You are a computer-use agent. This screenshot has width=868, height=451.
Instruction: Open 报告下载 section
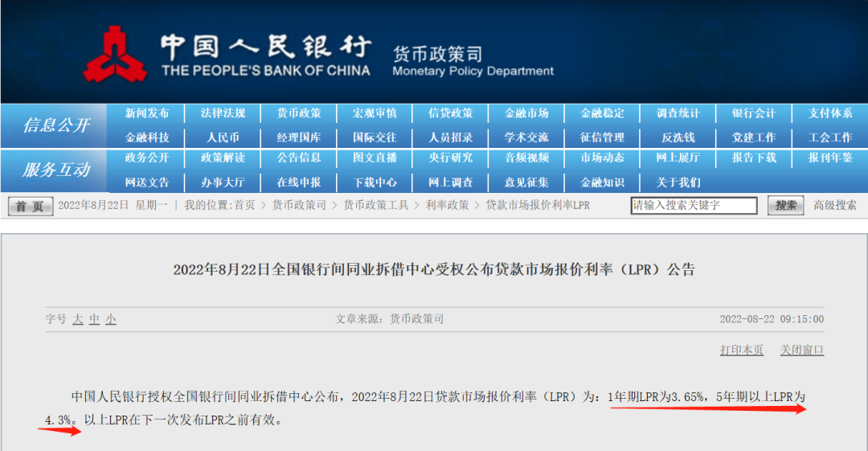(x=754, y=158)
